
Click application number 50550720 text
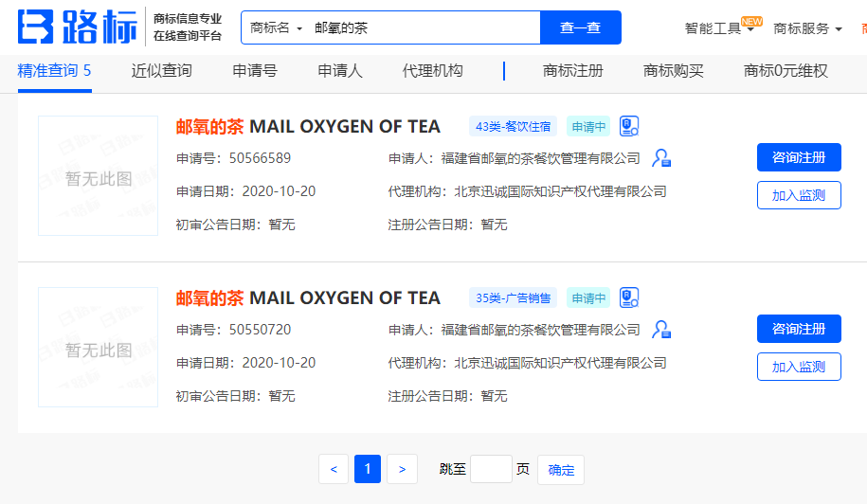pyautogui.click(x=260, y=330)
